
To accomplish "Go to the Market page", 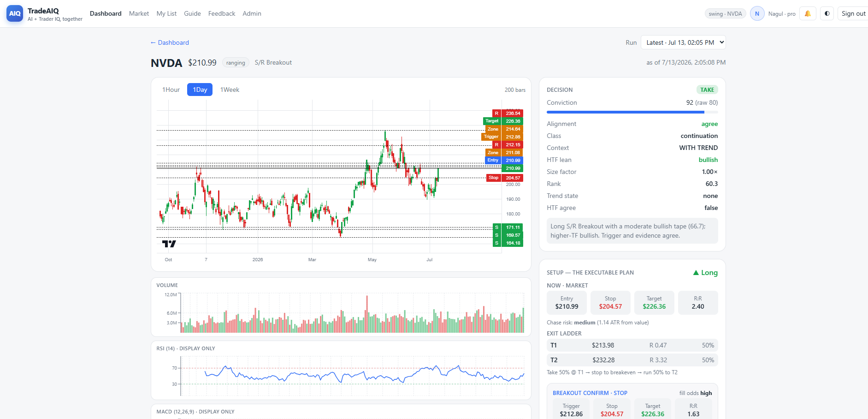I will pyautogui.click(x=139, y=13).
